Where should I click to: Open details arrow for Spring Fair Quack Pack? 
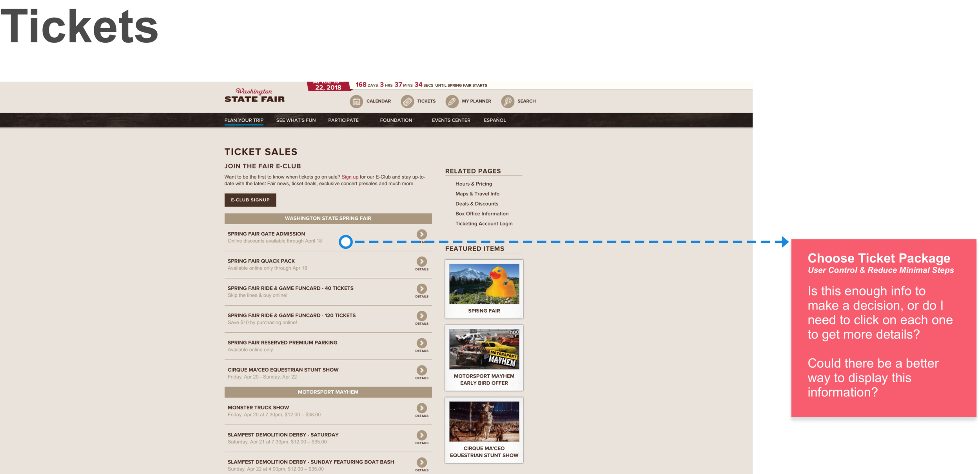421,261
